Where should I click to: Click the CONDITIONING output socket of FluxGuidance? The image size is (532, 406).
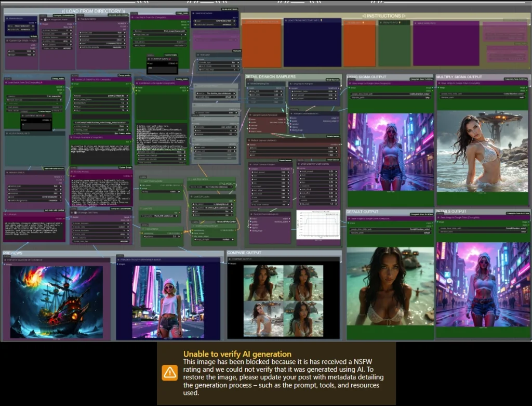pos(181,233)
